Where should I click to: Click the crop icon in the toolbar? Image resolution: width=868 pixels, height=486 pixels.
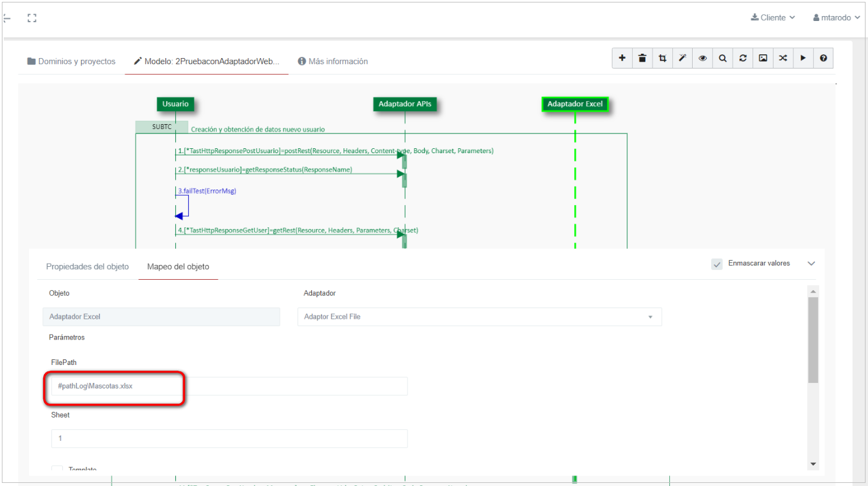coord(662,57)
